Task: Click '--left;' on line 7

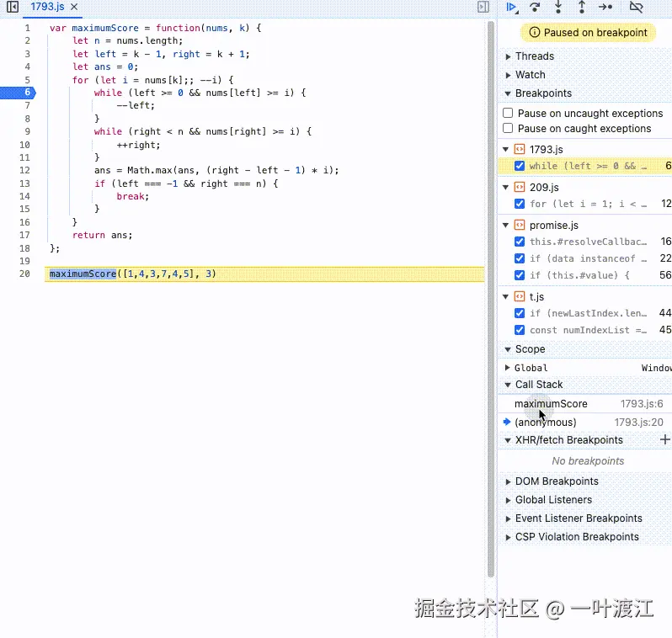Action: (x=136, y=105)
